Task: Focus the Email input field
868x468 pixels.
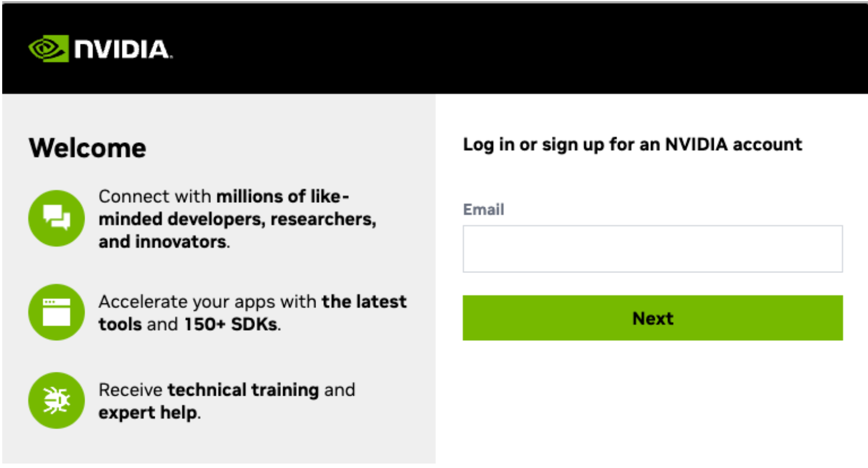Action: (652, 249)
